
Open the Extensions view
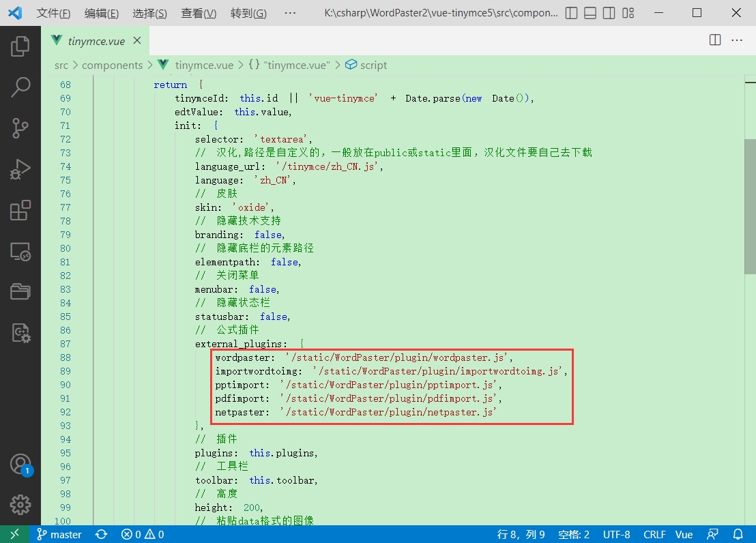click(20, 210)
